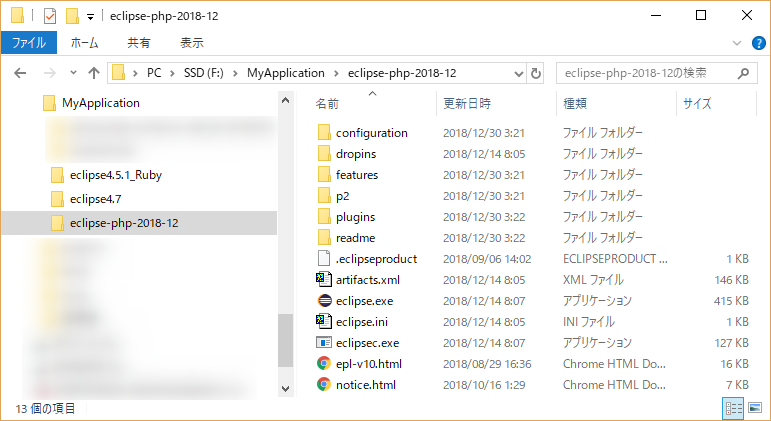
Task: Select the eclipse.ini file name
Action: tap(362, 322)
